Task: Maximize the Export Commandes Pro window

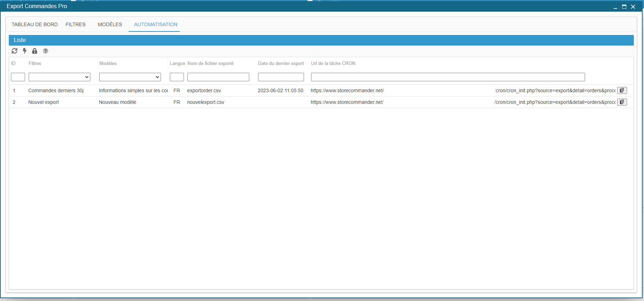Action: coord(624,7)
